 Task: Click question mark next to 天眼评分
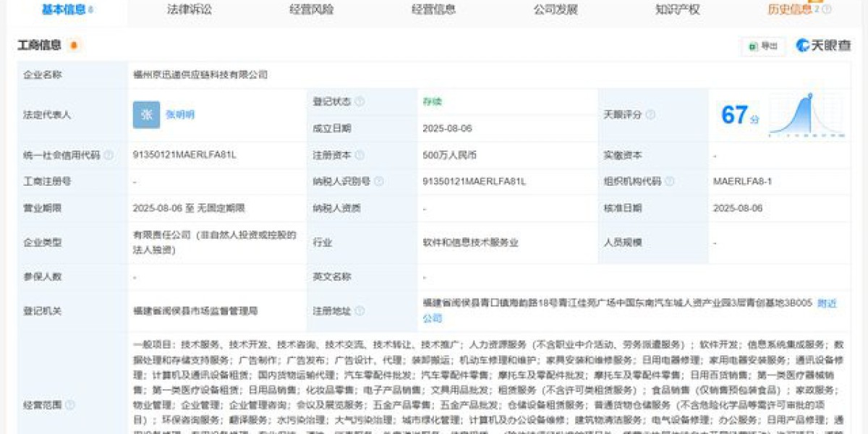click(652, 114)
